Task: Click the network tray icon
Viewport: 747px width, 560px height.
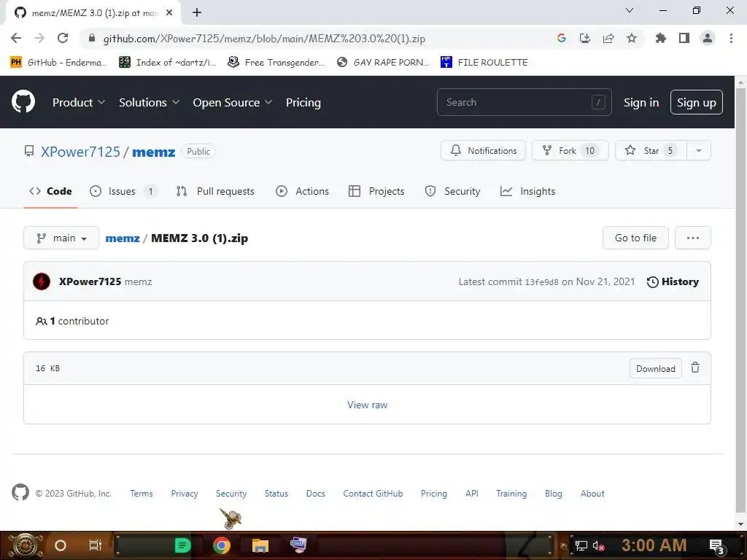Action: [581, 545]
